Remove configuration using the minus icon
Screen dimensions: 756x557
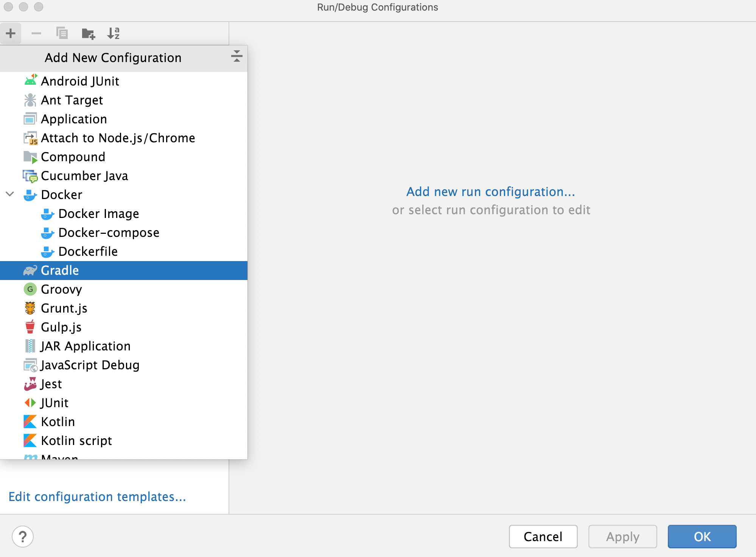(36, 33)
